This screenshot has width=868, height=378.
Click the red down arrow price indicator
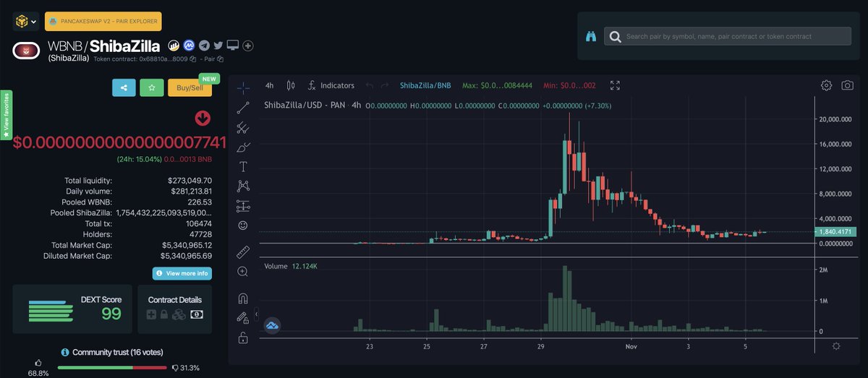(203, 118)
